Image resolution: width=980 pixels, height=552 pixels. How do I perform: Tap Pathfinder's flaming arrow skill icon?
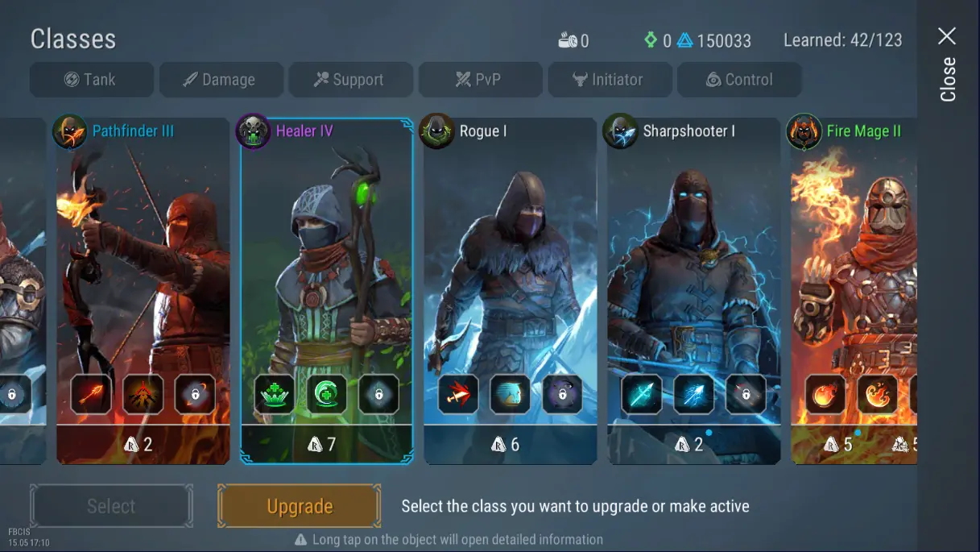(x=91, y=394)
